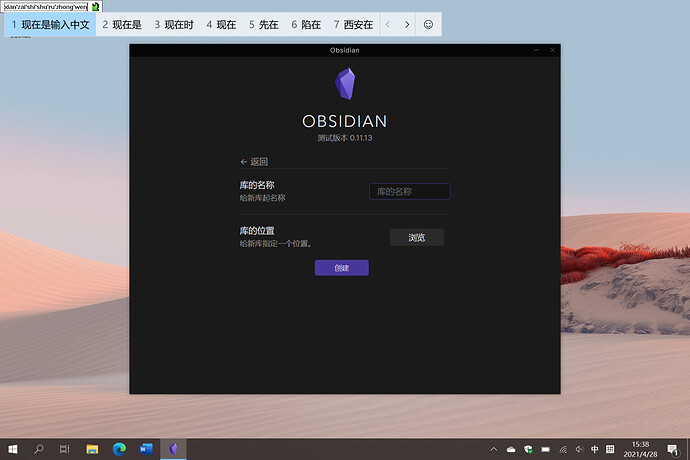Screen dimensions: 690x460
Task: Click the 库的位置 label
Action: click(x=257, y=231)
